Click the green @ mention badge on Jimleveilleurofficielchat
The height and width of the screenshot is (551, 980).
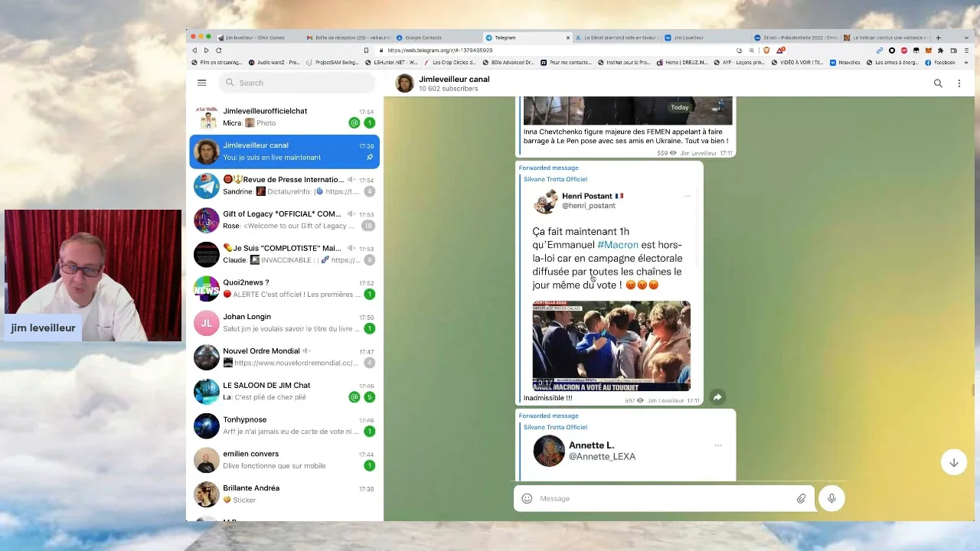(x=354, y=122)
